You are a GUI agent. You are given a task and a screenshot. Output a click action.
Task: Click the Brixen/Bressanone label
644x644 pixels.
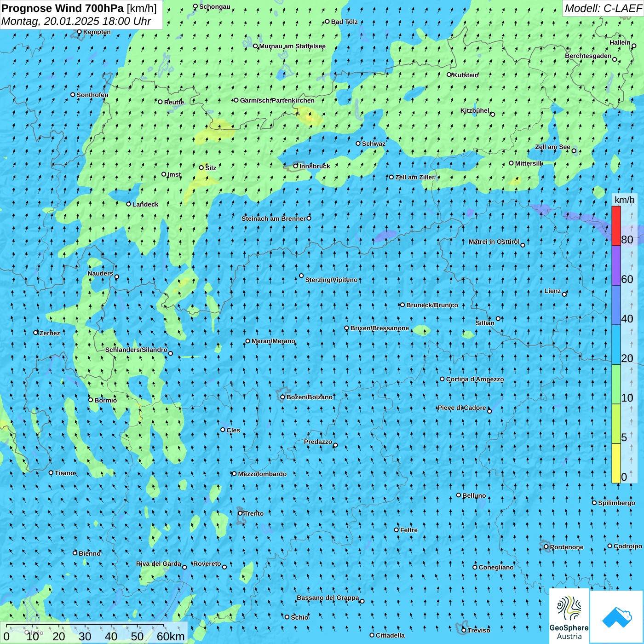(x=379, y=328)
